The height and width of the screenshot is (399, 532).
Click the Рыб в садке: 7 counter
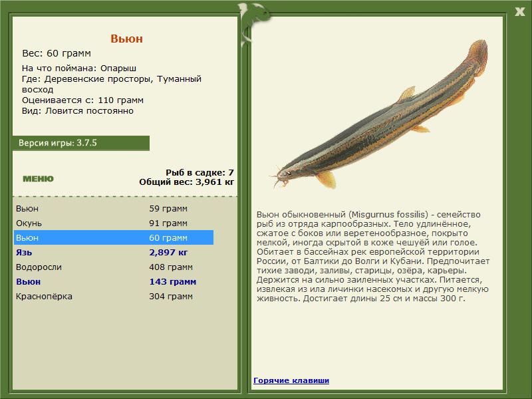199,172
